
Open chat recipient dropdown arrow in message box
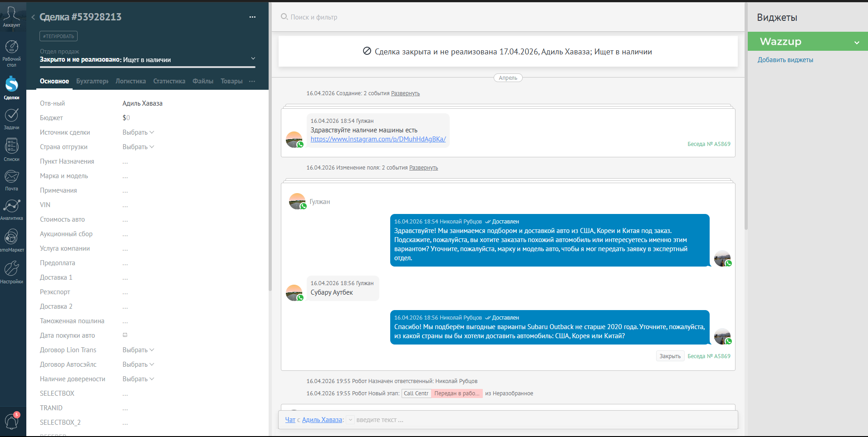point(350,420)
